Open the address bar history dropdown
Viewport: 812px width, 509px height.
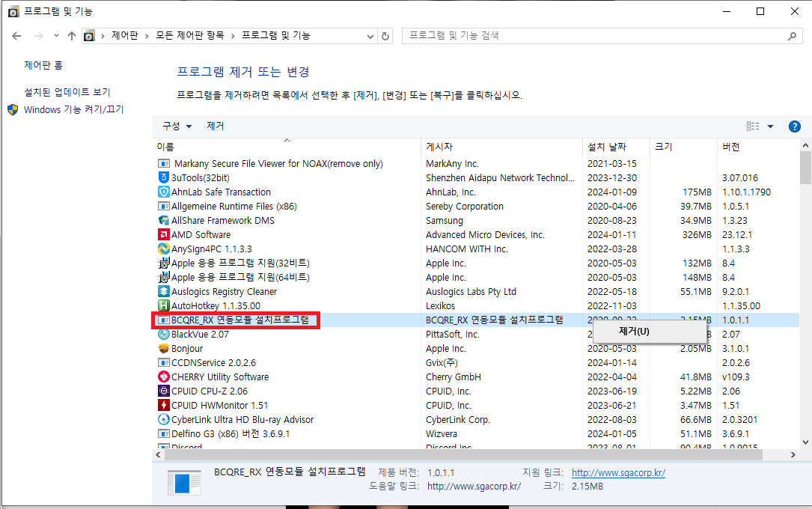click(x=370, y=36)
